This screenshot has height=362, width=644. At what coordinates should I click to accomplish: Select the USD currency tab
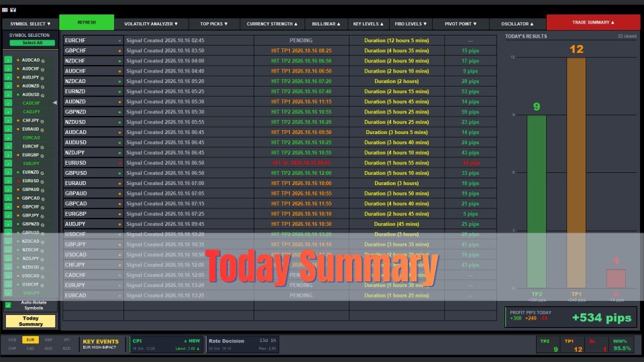click(x=12, y=340)
